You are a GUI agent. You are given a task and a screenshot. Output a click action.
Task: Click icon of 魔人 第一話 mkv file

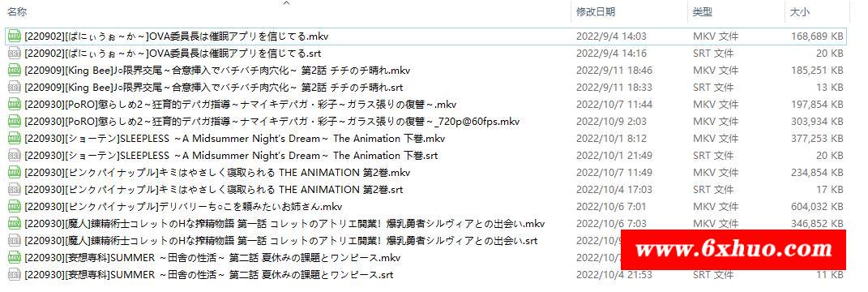click(x=14, y=224)
